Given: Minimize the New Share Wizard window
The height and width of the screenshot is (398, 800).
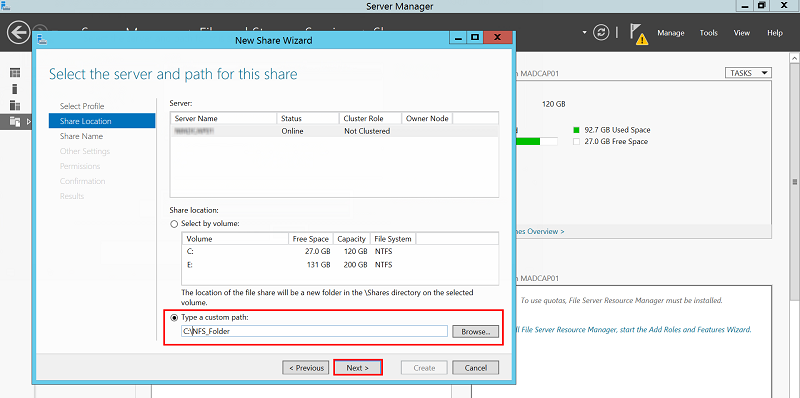Looking at the screenshot, I should coord(459,38).
